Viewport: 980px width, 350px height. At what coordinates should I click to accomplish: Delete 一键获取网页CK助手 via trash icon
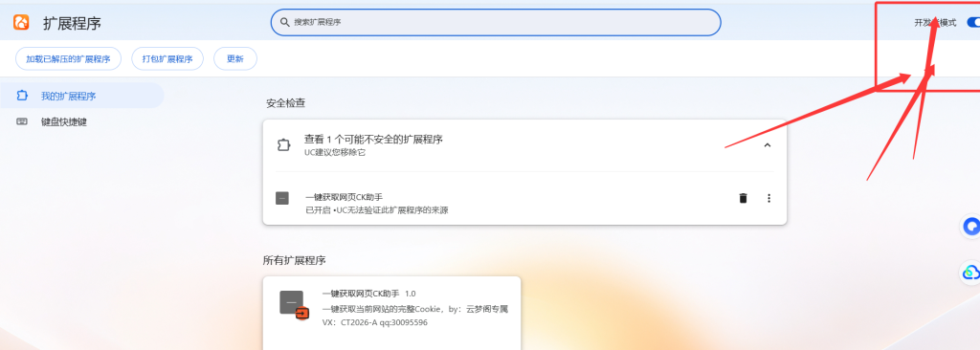[743, 198]
